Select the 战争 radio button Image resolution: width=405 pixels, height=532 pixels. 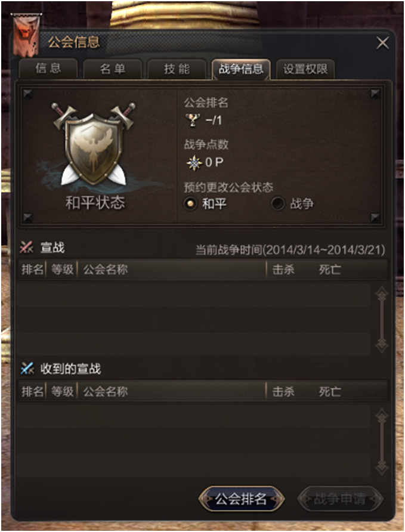[277, 203]
